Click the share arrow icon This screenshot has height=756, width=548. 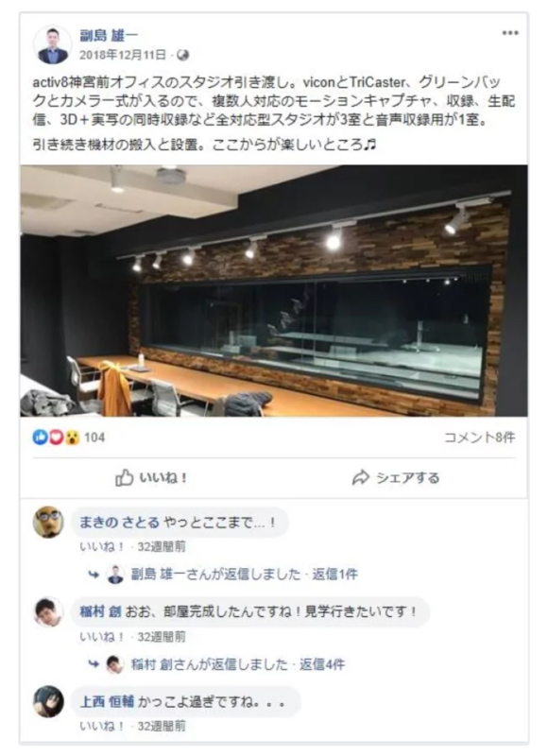pos(361,478)
